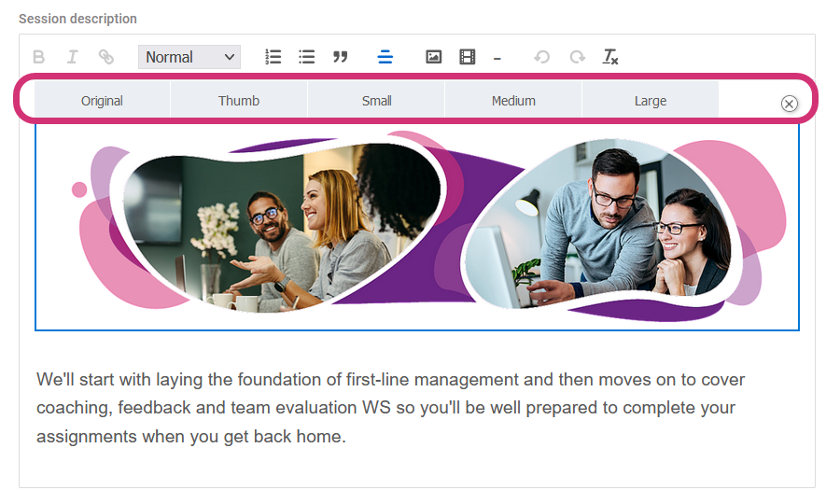840x504 pixels.
Task: Insert a blockquote with the quote icon
Action: [341, 57]
